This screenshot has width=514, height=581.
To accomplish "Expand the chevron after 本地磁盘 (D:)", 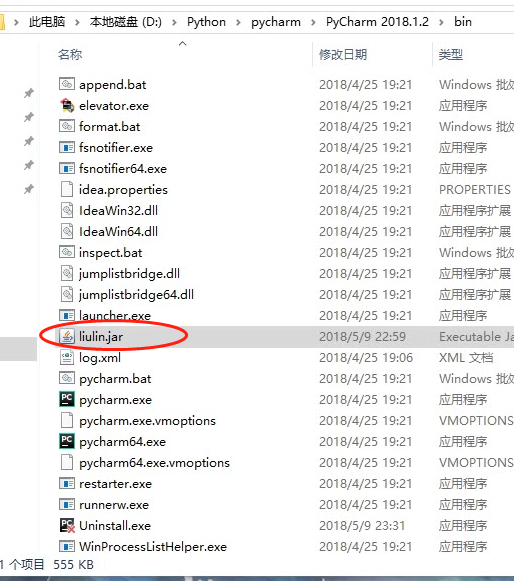I will click(174, 22).
